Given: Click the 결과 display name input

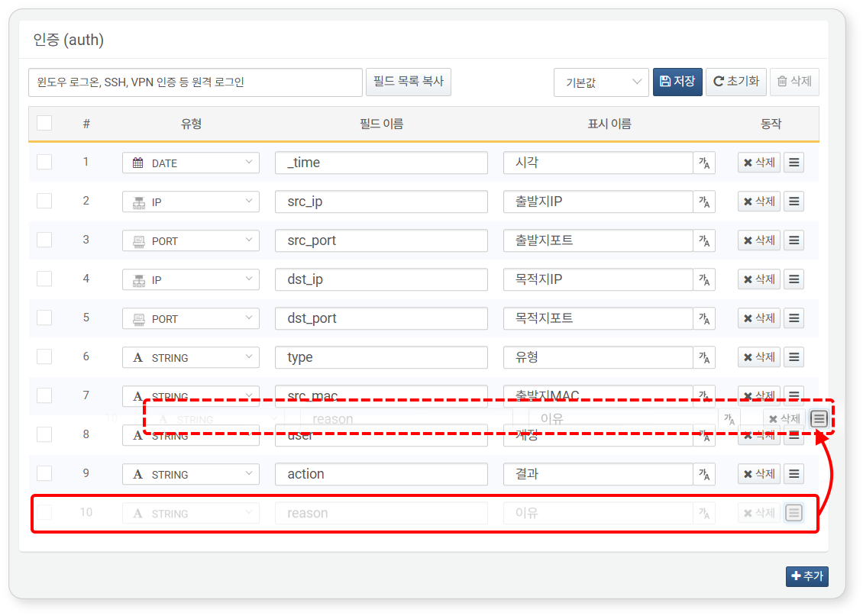Looking at the screenshot, I should [x=598, y=474].
